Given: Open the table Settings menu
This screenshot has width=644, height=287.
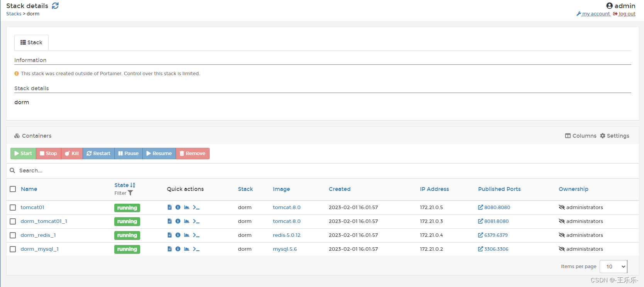Looking at the screenshot, I should tap(615, 136).
